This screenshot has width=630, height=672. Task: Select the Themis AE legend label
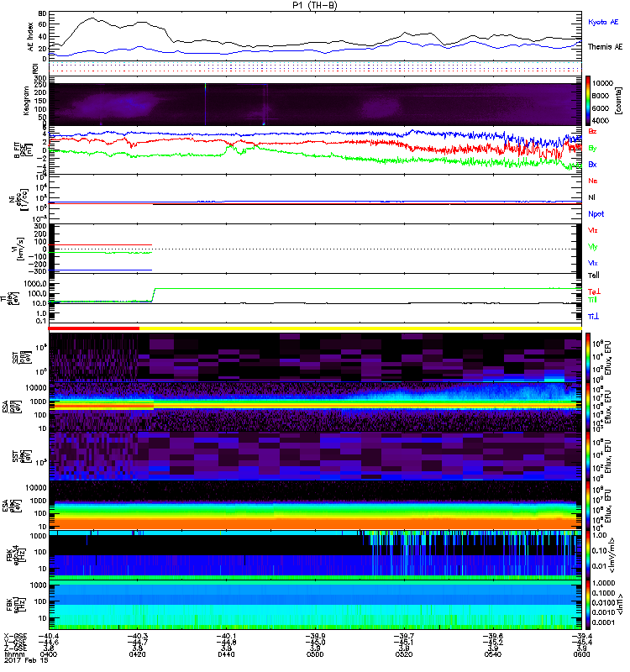605,47
